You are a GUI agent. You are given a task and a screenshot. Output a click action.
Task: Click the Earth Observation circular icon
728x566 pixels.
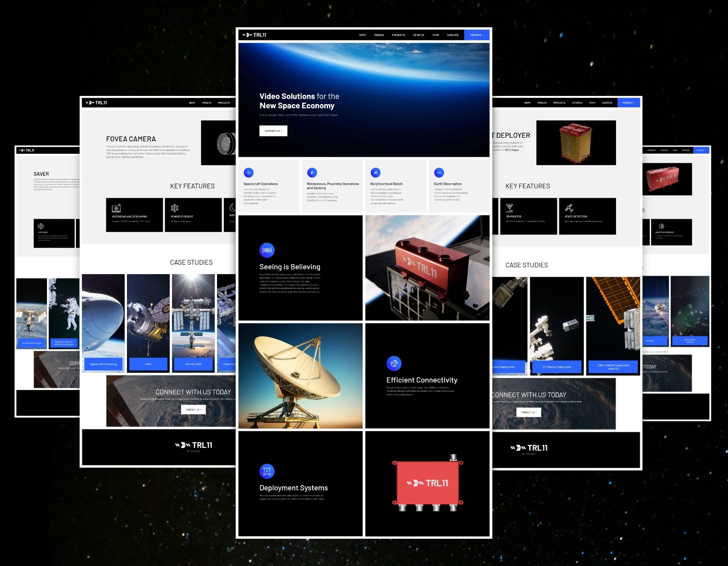(439, 173)
